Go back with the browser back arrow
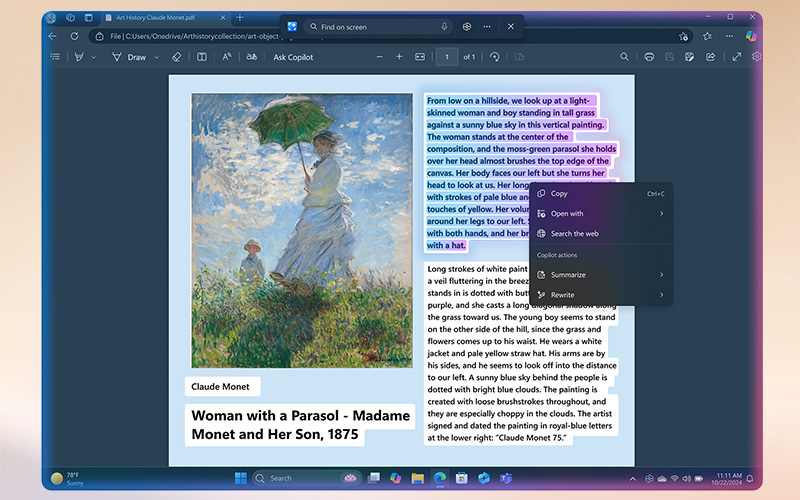 (x=52, y=36)
